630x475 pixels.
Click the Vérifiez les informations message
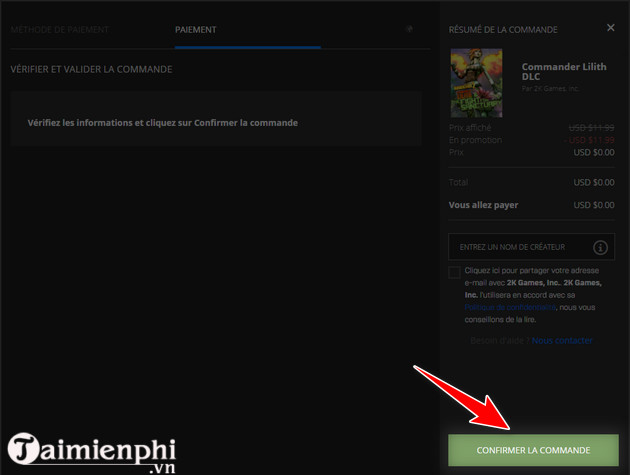163,123
